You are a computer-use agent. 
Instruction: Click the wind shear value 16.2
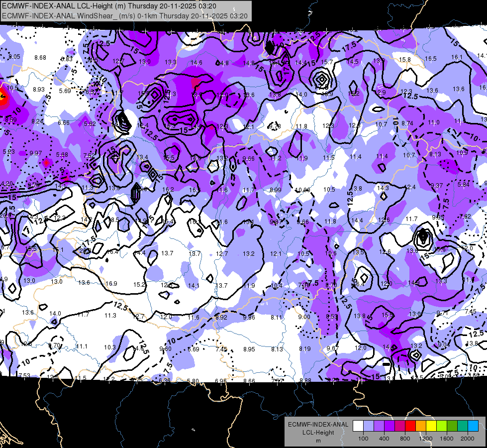[168, 189]
